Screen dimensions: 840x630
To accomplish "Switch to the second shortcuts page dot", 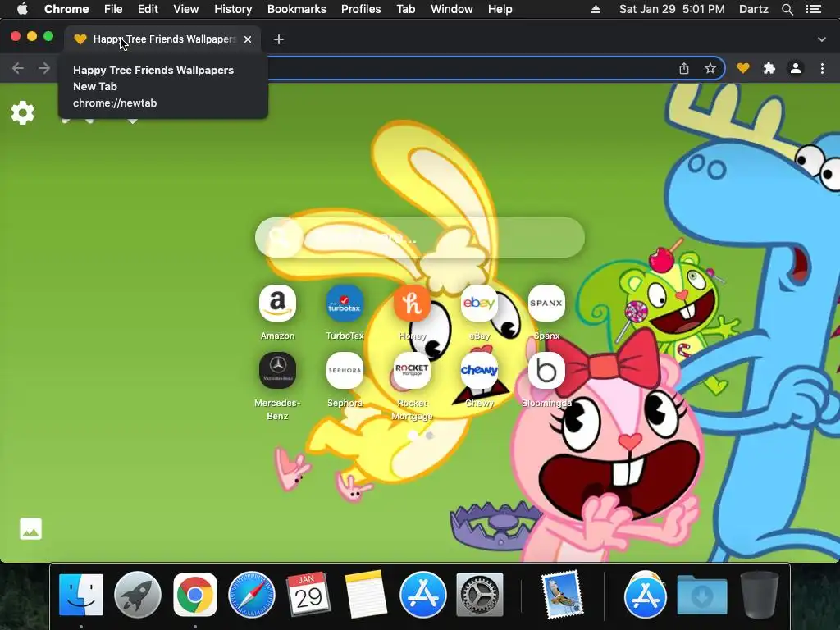I will (x=429, y=436).
